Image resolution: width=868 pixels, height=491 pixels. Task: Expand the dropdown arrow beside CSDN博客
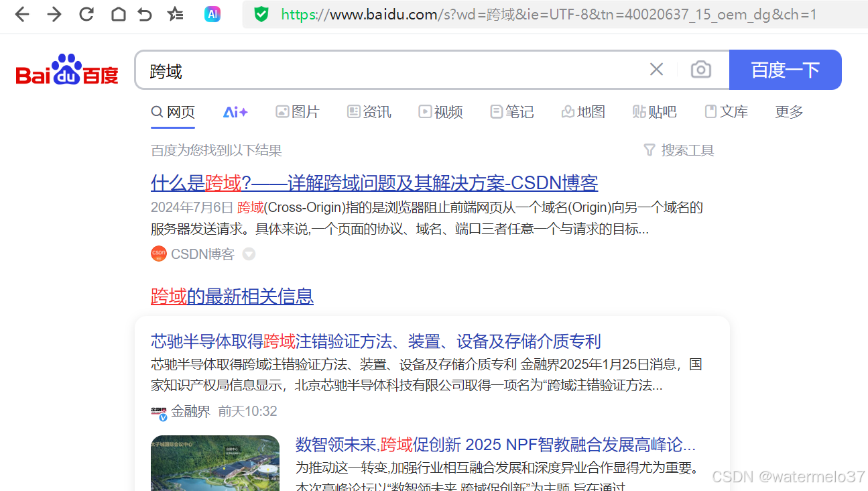tap(249, 254)
